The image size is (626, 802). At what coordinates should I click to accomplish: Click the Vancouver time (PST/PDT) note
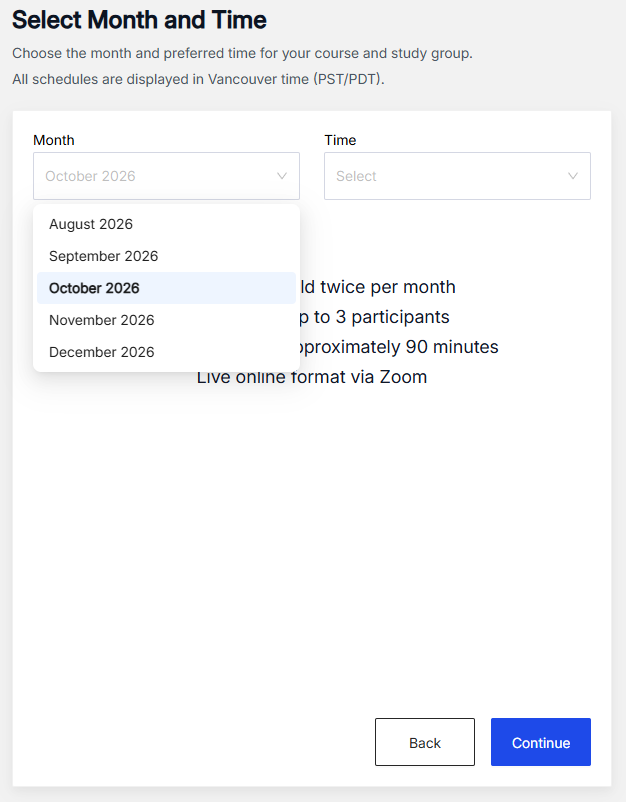198,79
